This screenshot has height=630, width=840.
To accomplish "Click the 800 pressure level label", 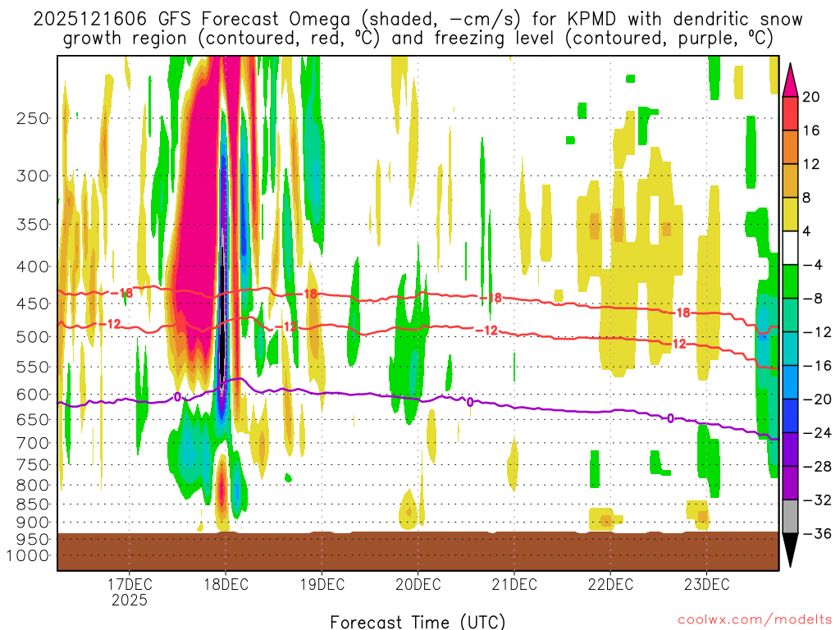I will pos(33,486).
